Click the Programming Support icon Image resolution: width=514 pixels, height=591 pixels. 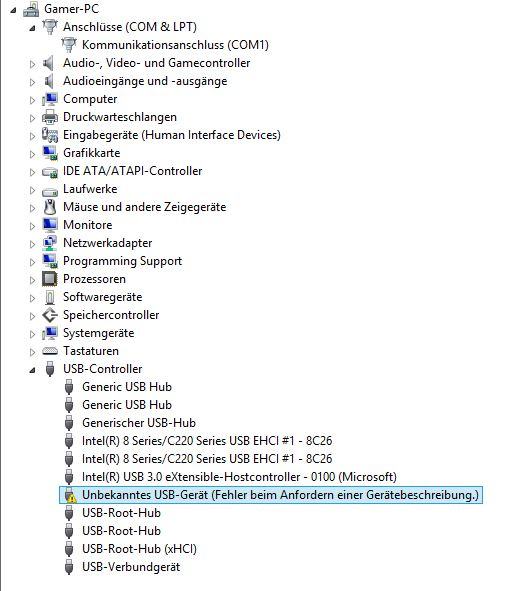pos(50,261)
